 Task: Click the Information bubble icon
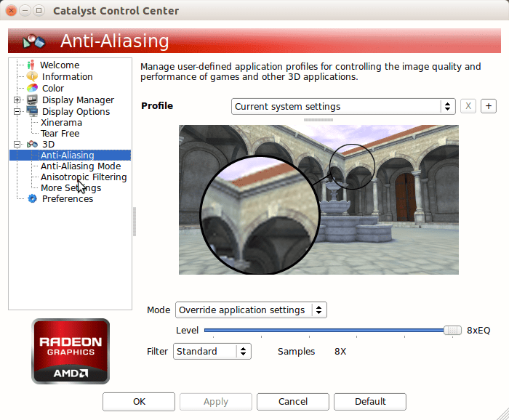pyautogui.click(x=32, y=76)
